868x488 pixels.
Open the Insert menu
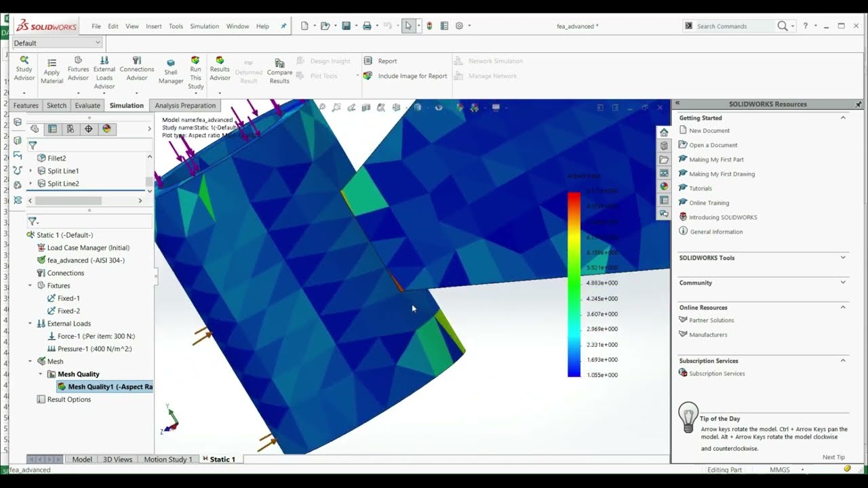click(154, 26)
